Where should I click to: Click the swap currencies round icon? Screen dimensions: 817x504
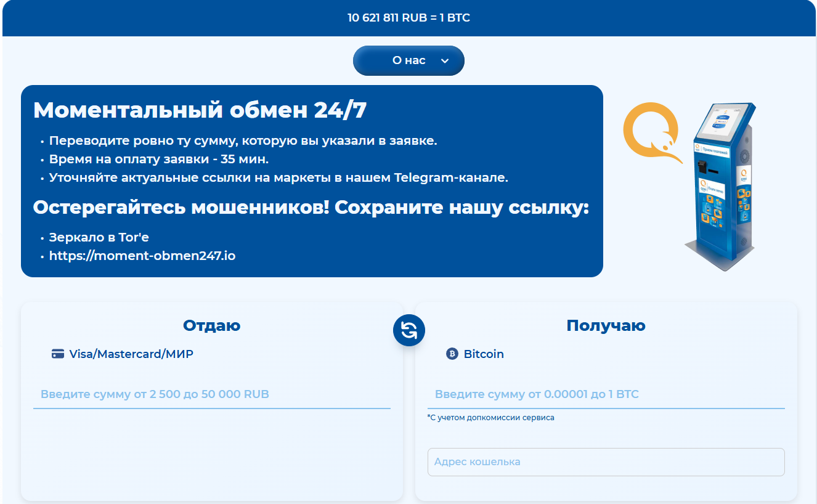coord(409,330)
